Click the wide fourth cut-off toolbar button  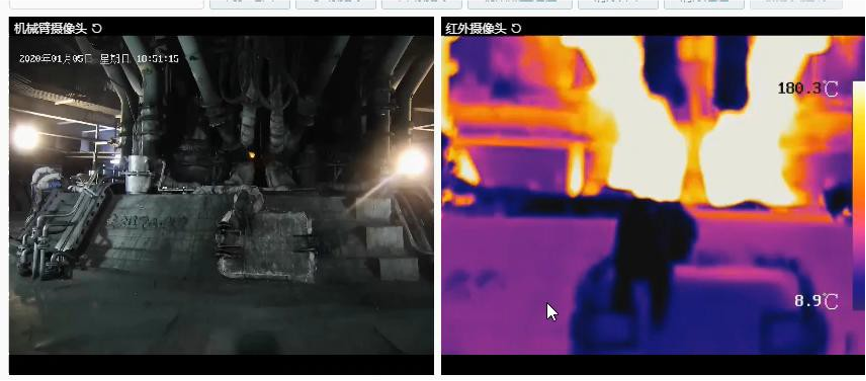[520, 4]
